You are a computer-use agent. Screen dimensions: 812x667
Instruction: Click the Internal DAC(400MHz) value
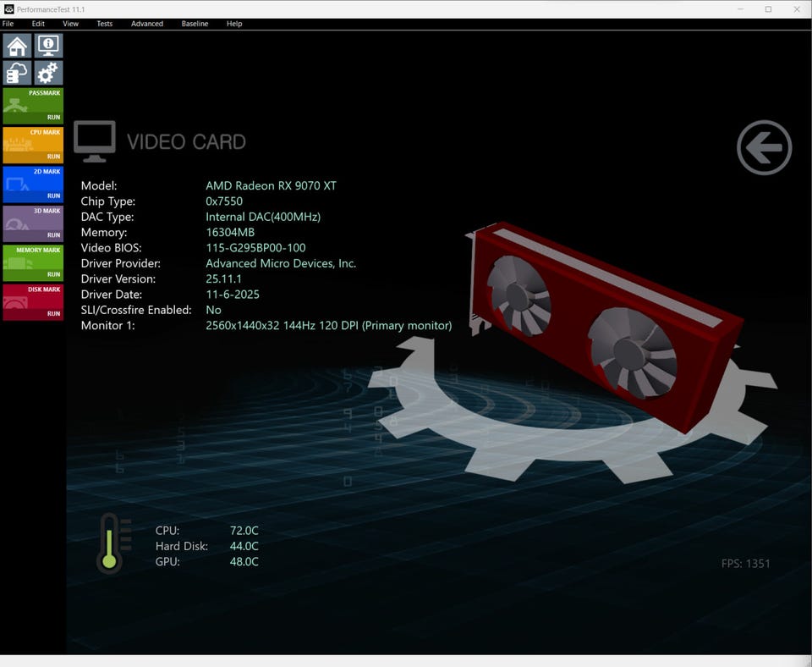[x=263, y=217]
